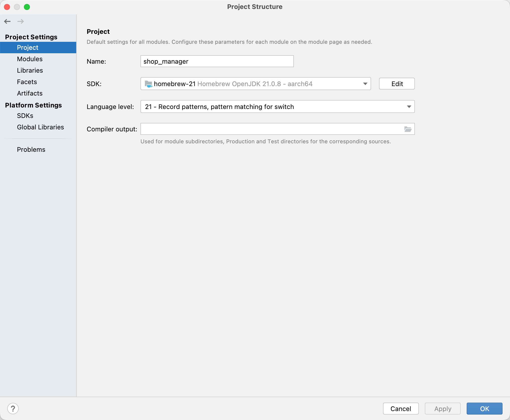Click the green zoom window button
The image size is (510, 420).
tap(27, 7)
